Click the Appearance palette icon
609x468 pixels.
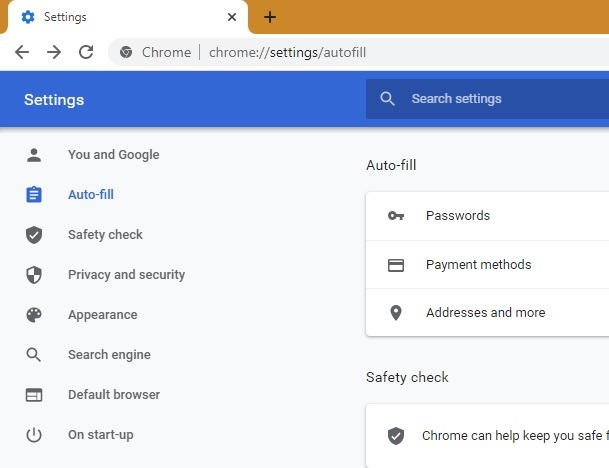point(34,315)
